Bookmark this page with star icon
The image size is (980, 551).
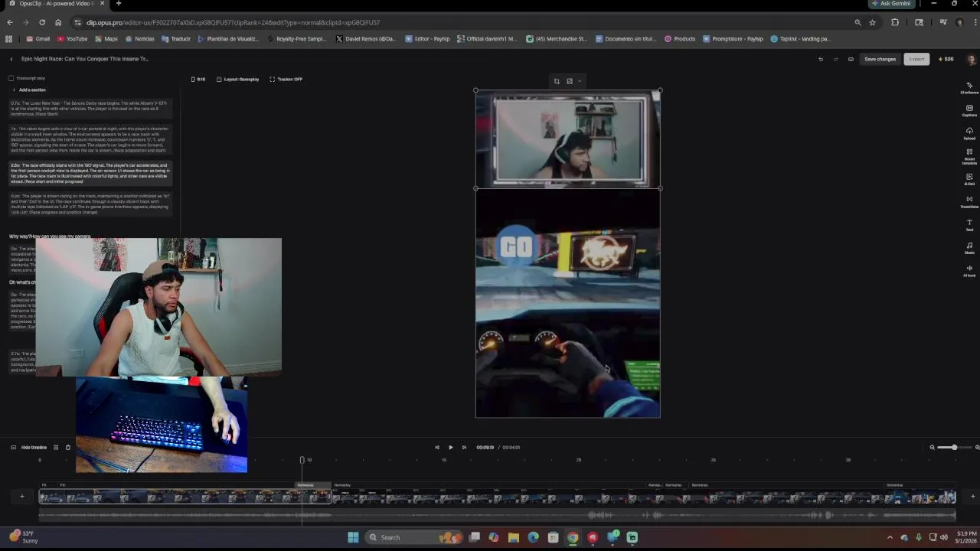point(872,23)
